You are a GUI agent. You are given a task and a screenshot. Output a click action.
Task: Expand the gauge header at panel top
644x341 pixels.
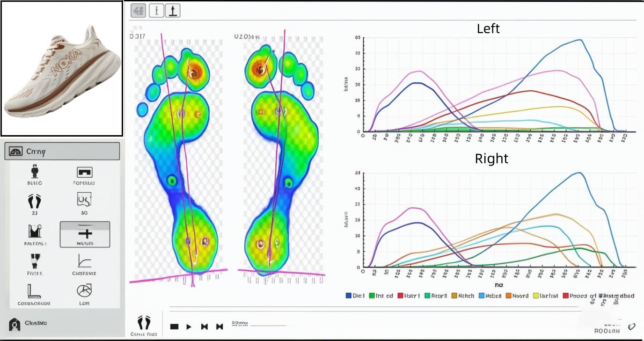(x=62, y=152)
